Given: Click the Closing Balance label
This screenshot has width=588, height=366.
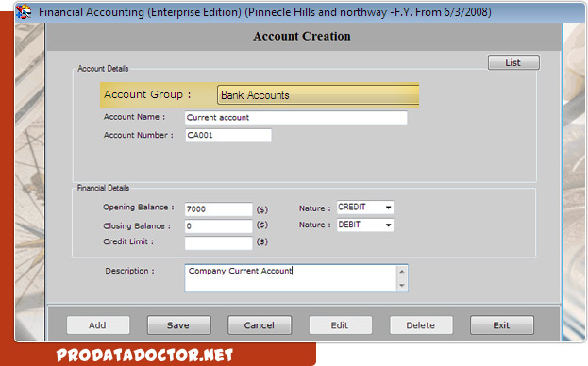Looking at the screenshot, I should coord(137,225).
